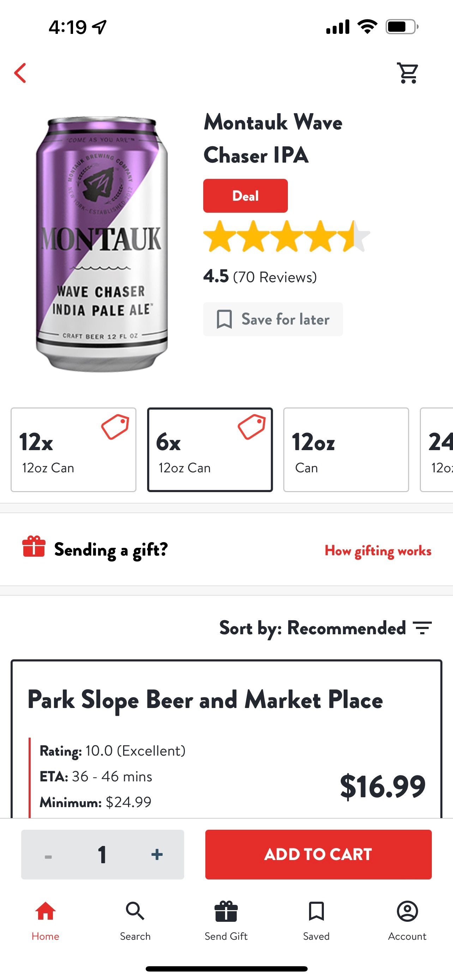
Task: Tap the star rating row
Action: 286,236
